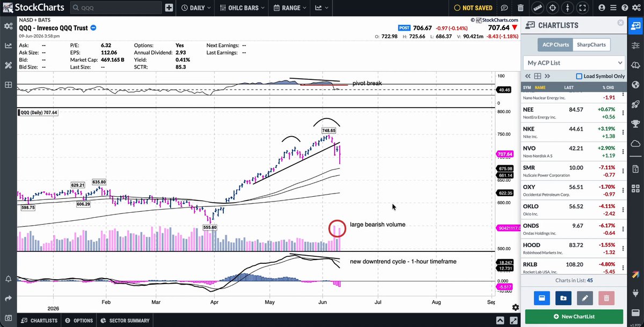Viewport: 644px width, 327px height.
Task: Open the user account icon
Action: click(x=601, y=8)
